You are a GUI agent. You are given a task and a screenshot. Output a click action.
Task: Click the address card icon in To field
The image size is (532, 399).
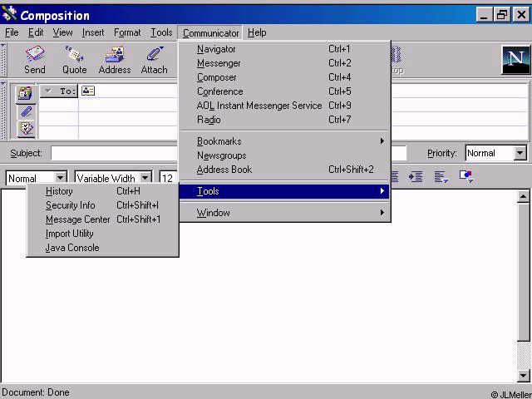(x=88, y=91)
